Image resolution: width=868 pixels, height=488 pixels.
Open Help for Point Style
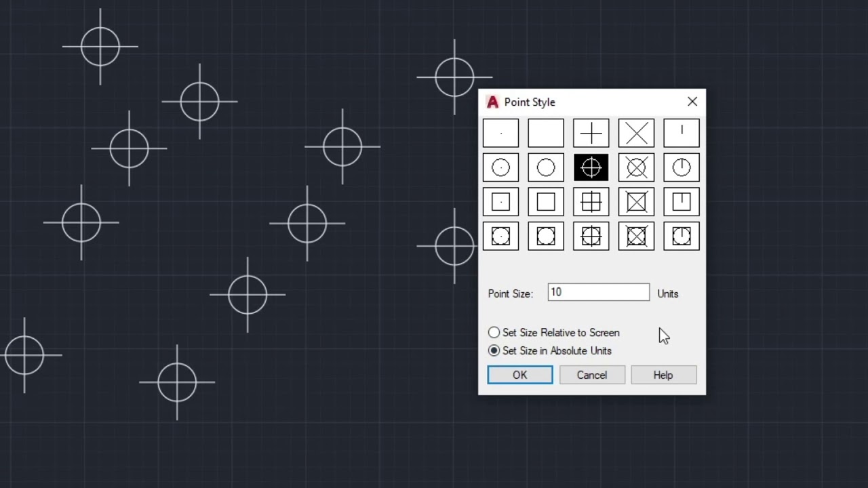(663, 375)
